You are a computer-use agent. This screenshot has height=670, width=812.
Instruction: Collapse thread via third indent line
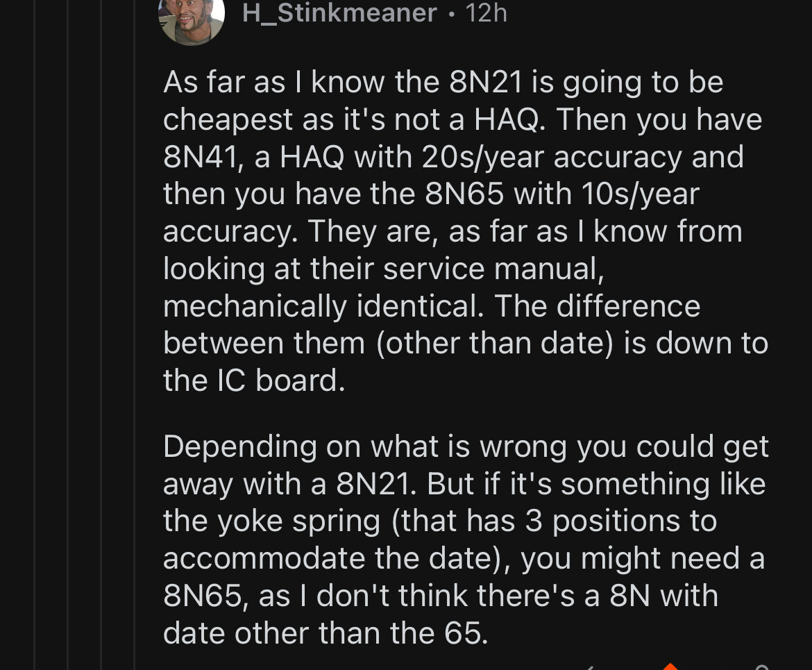(101, 335)
